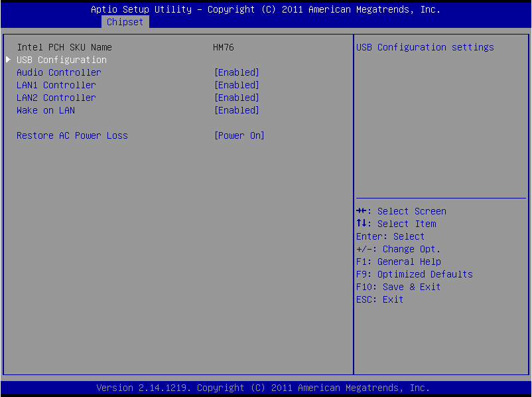Select the Audio Controller setting label
Viewport: 532px width, 397px height.
[x=58, y=72]
